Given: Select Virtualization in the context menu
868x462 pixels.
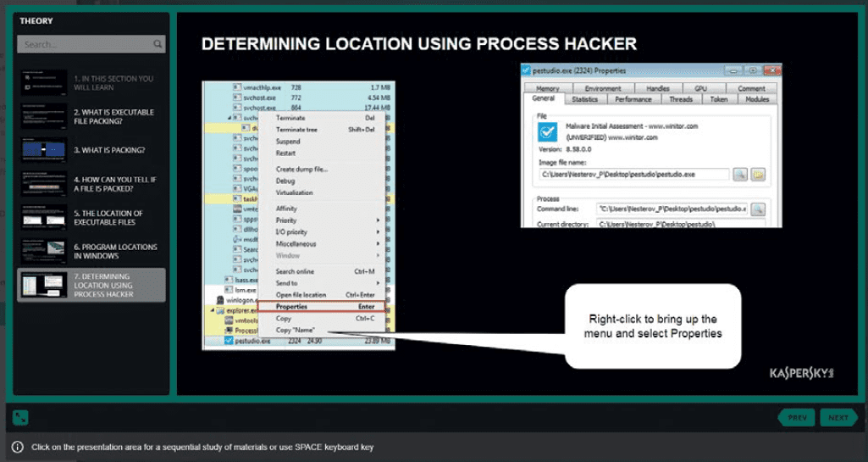Looking at the screenshot, I should tap(322, 192).
